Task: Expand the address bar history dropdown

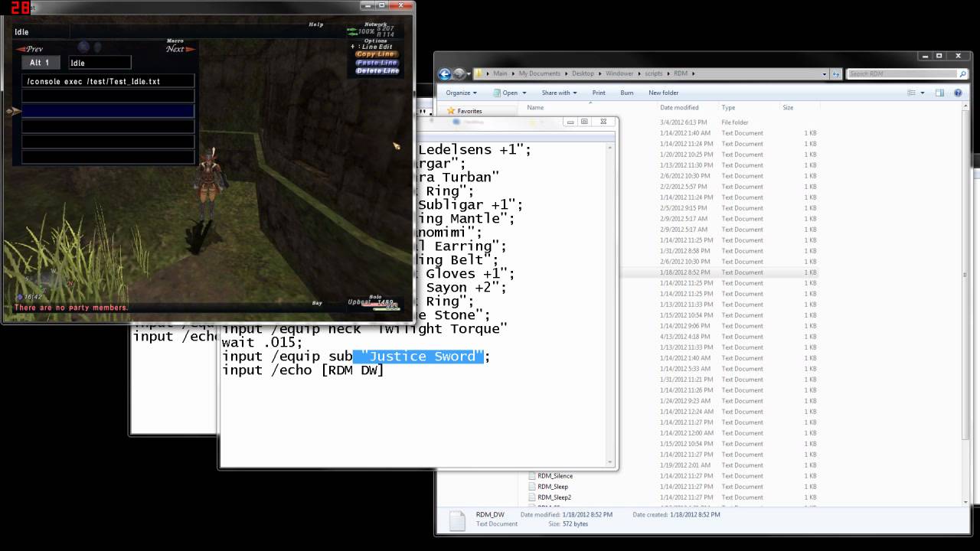Action: 825,74
